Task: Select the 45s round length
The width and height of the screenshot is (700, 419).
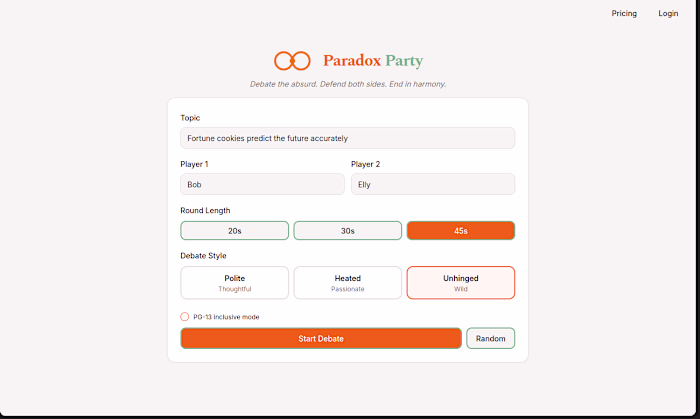Action: point(460,231)
